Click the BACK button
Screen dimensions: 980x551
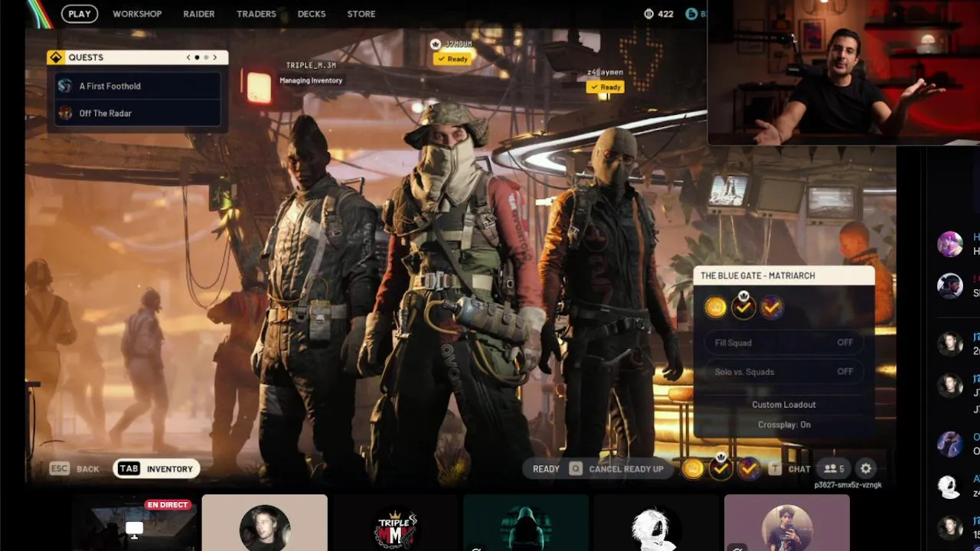[87, 469]
